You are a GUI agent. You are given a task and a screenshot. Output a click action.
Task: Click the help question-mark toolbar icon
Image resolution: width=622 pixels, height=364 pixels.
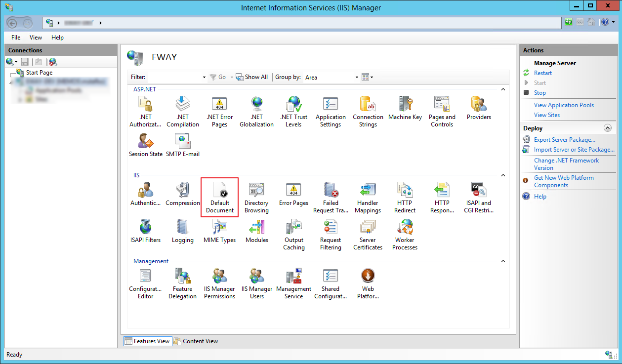(x=605, y=22)
